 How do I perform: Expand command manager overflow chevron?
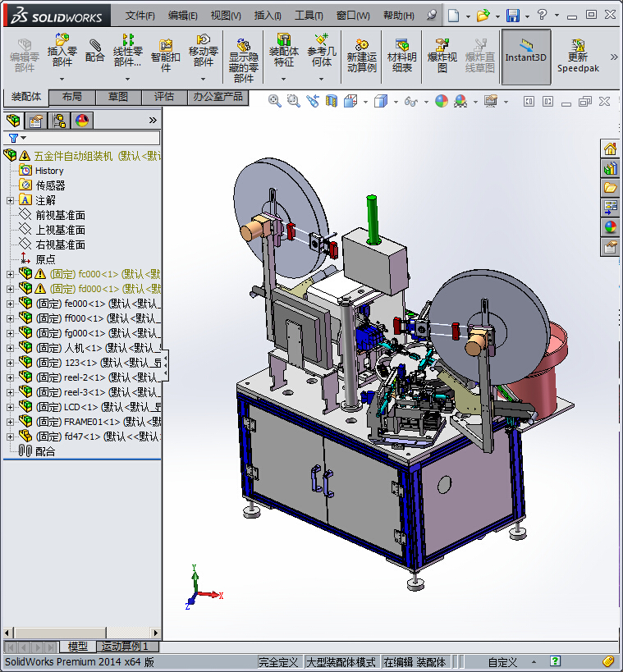614,57
